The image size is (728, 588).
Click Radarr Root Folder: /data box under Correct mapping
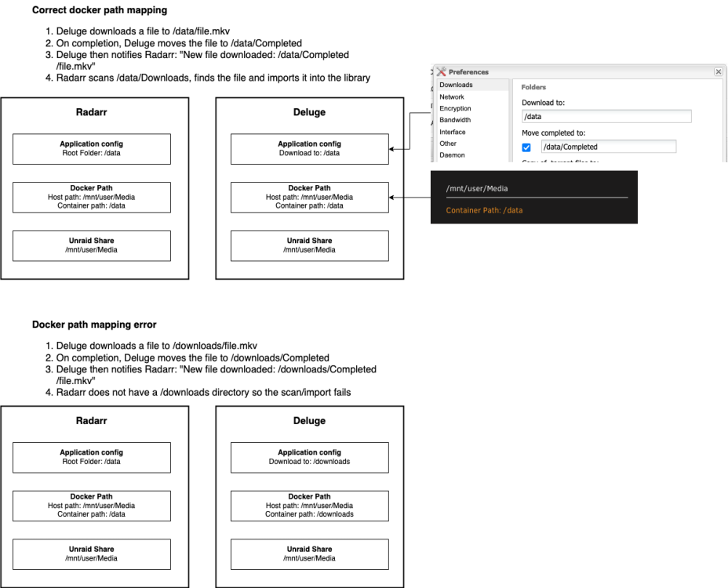point(92,149)
